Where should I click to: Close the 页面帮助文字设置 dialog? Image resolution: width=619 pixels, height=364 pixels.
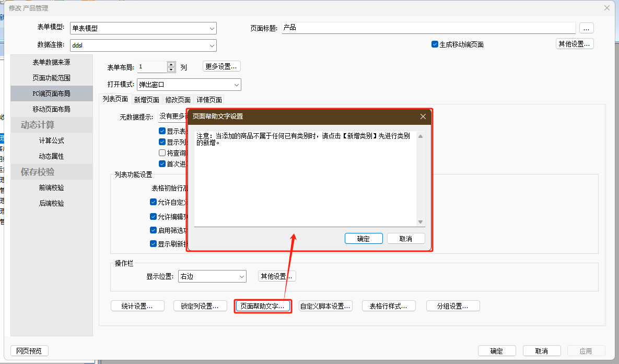pos(423,116)
